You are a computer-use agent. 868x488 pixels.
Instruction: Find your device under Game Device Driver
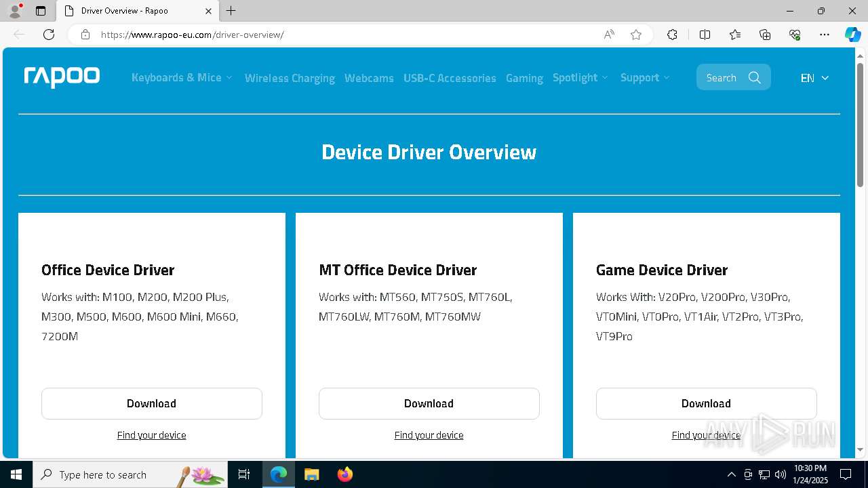[706, 435]
